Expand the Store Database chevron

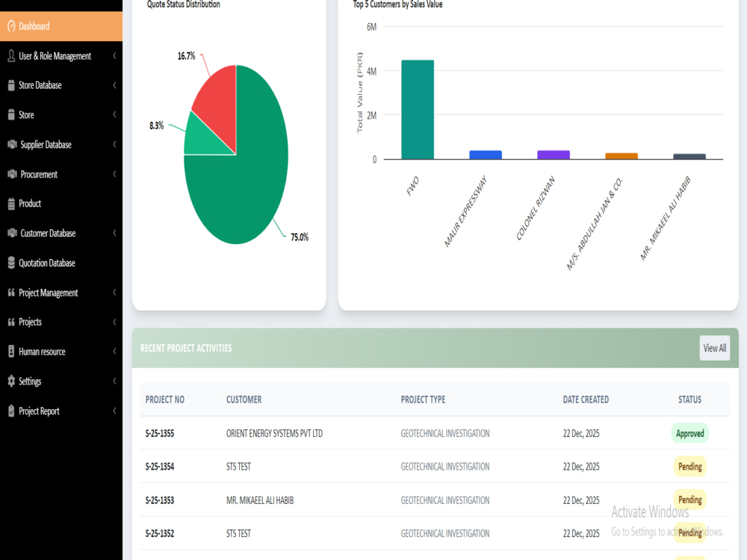(x=114, y=85)
